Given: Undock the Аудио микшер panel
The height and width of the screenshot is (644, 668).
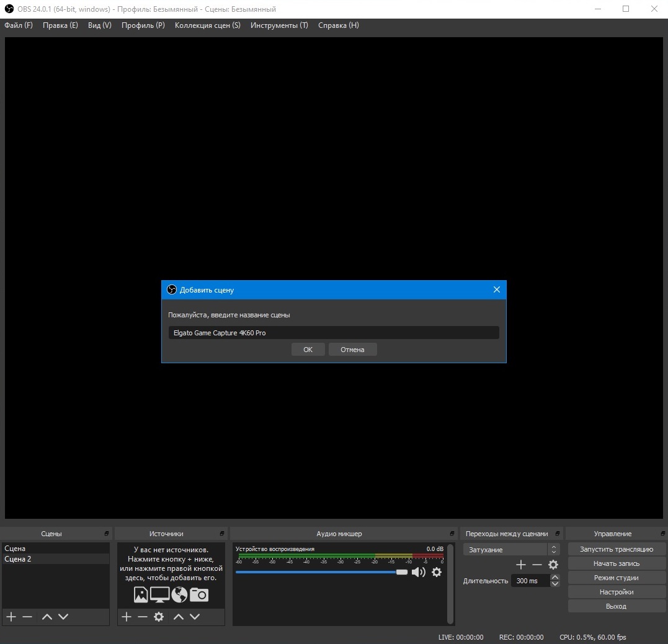Looking at the screenshot, I should (x=452, y=533).
